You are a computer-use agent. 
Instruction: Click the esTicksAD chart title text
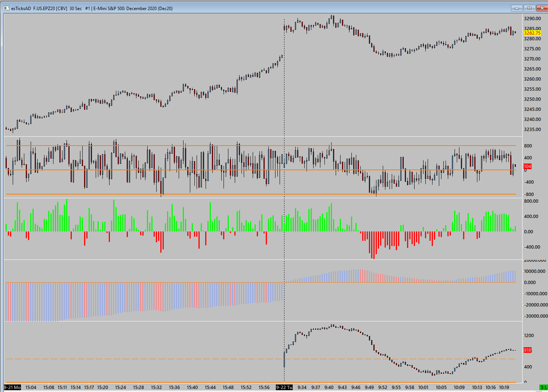click(92, 9)
